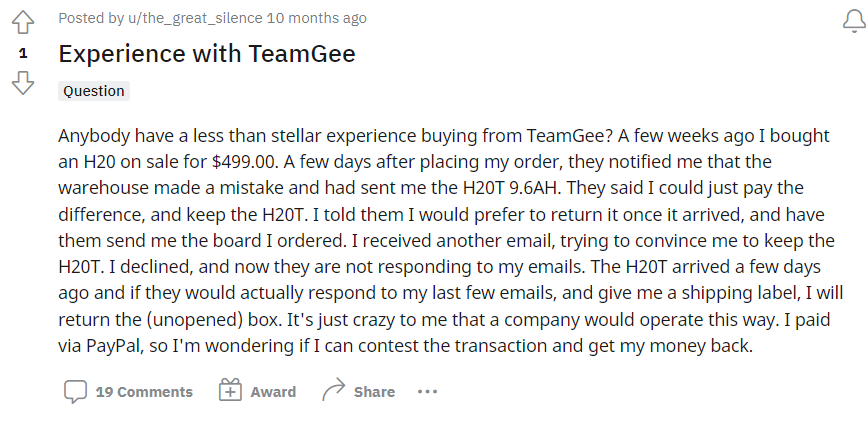Click the notification bell icon
Screen dimensions: 868x421
coord(854,22)
